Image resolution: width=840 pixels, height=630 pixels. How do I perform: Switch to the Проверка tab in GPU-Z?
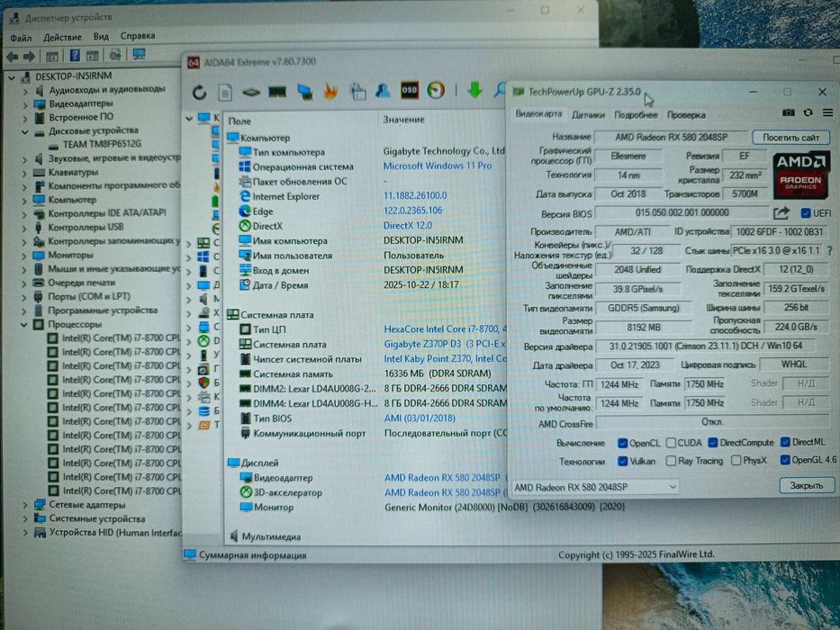[x=686, y=114]
